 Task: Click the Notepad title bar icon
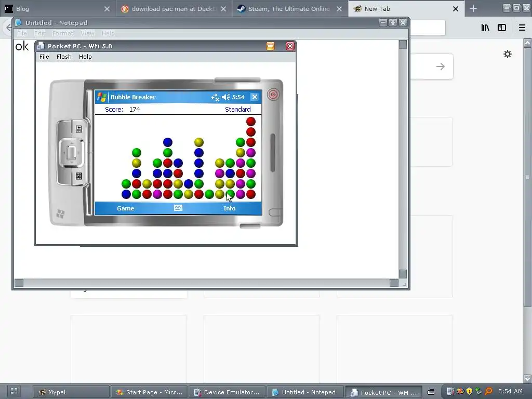pos(18,22)
